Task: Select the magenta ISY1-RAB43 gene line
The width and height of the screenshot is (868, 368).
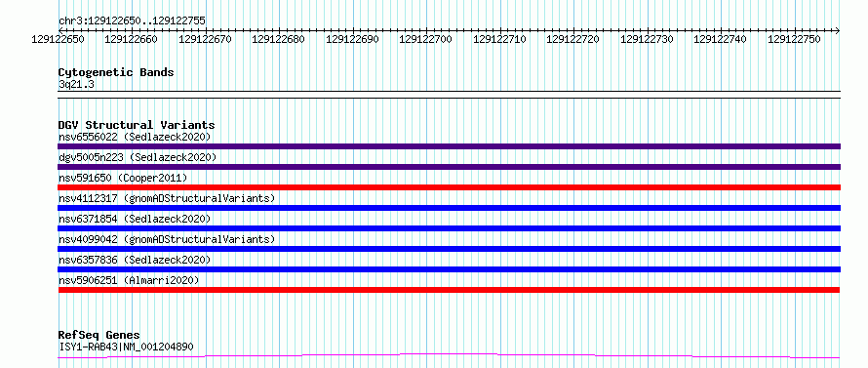Action: (x=449, y=356)
